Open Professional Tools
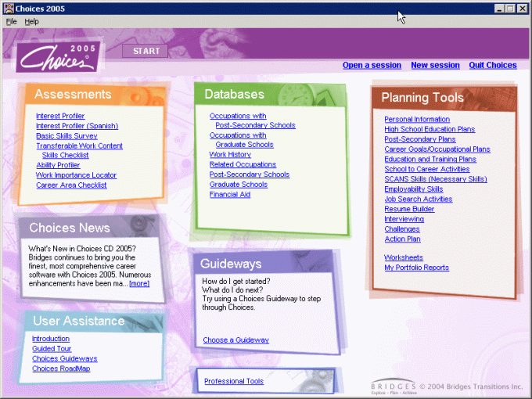Viewport: 532px width, 399px height. pos(234,381)
